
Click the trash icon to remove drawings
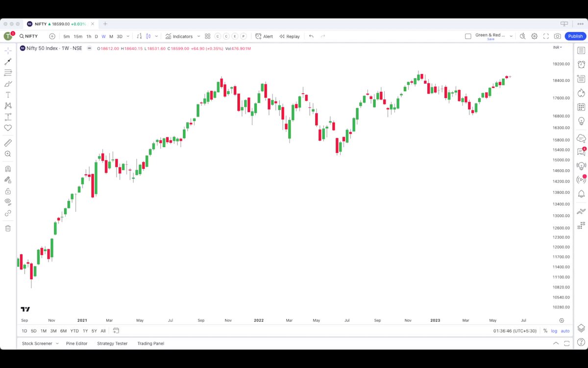[8, 228]
